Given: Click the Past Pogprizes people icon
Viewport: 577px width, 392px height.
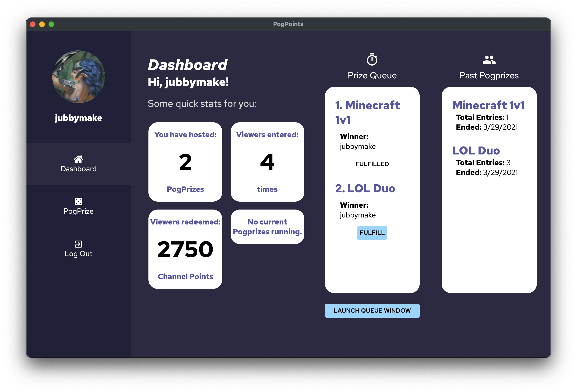Looking at the screenshot, I should [x=489, y=60].
